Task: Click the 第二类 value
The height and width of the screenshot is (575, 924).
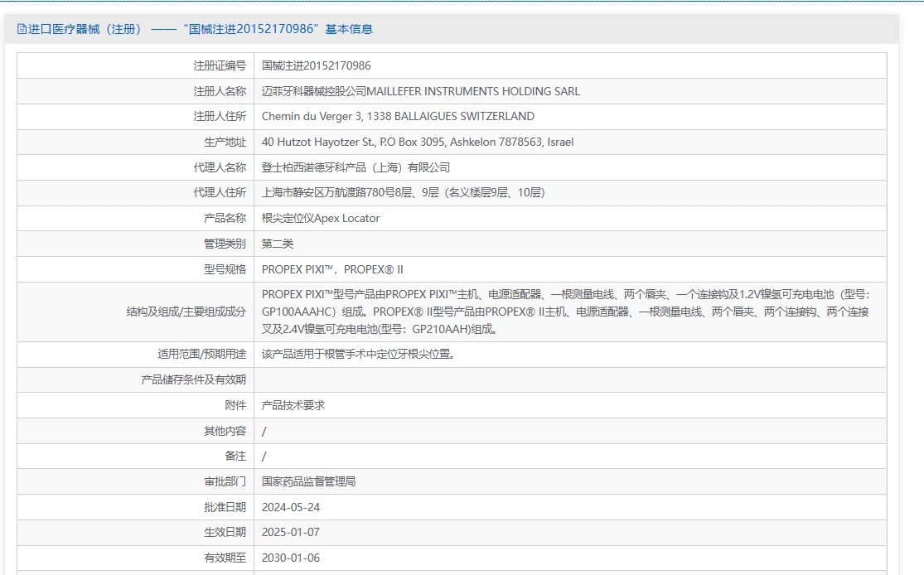Action: [278, 244]
